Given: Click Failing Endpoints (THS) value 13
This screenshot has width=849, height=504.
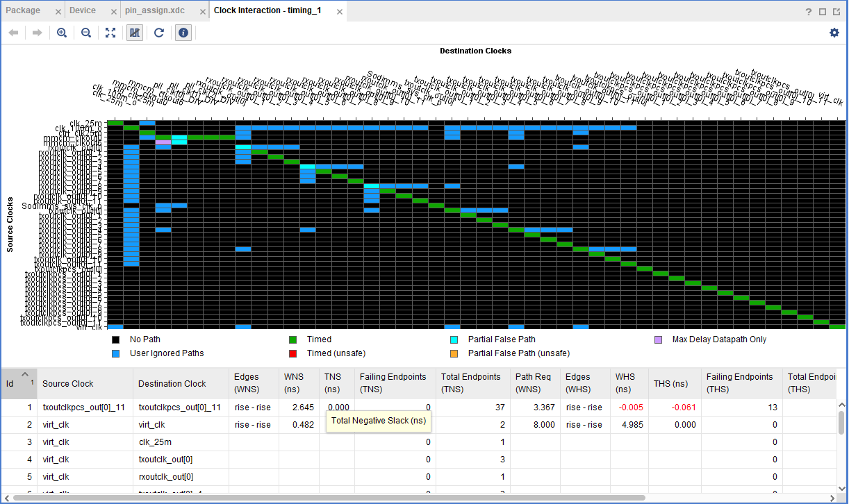Looking at the screenshot, I should pyautogui.click(x=773, y=408).
